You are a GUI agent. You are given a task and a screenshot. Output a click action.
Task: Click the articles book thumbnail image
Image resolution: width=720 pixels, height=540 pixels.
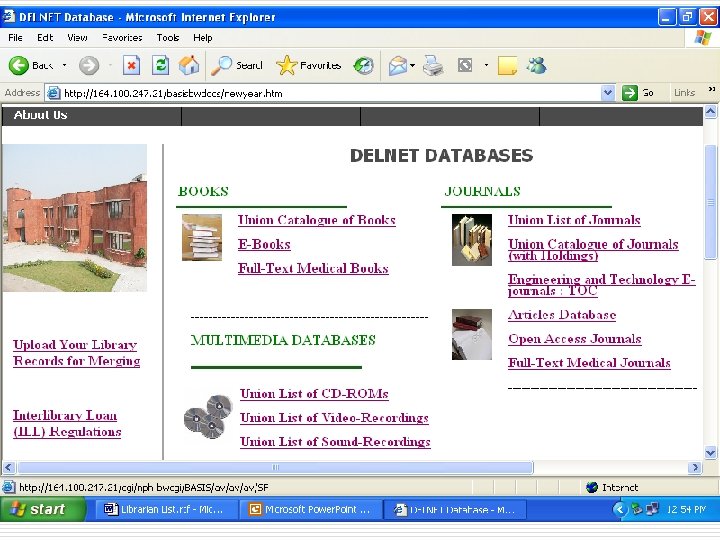tap(472, 334)
